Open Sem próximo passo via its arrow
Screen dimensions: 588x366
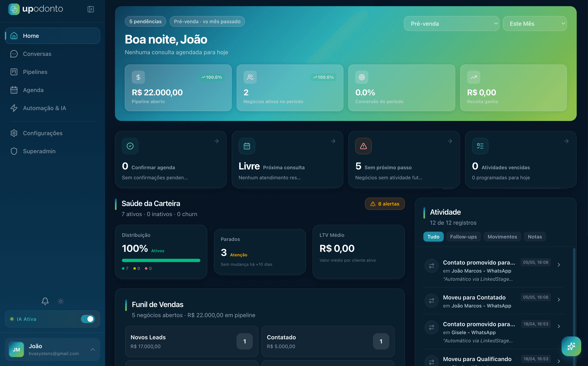click(x=450, y=141)
